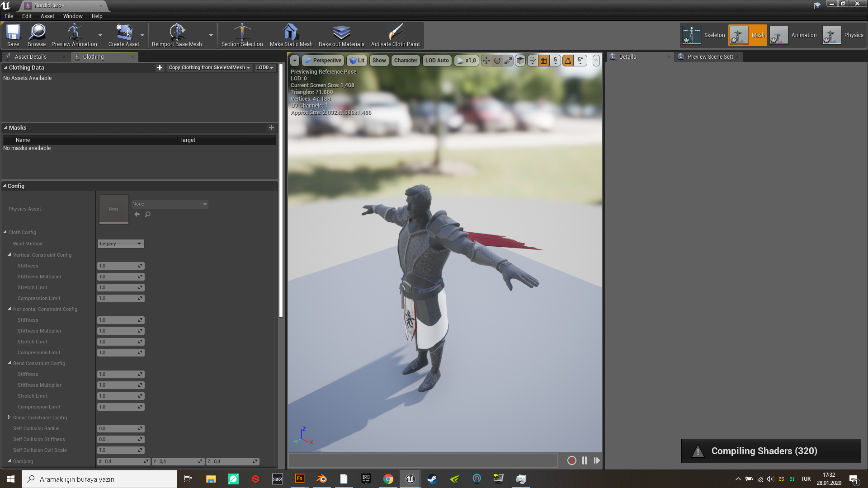The height and width of the screenshot is (488, 868).
Task: Click the Perspective view button
Action: tap(323, 61)
